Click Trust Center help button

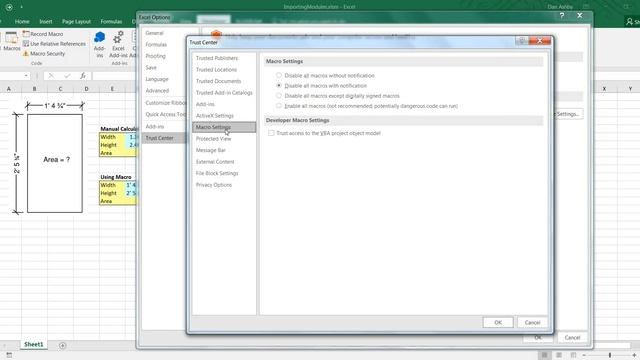point(522,41)
